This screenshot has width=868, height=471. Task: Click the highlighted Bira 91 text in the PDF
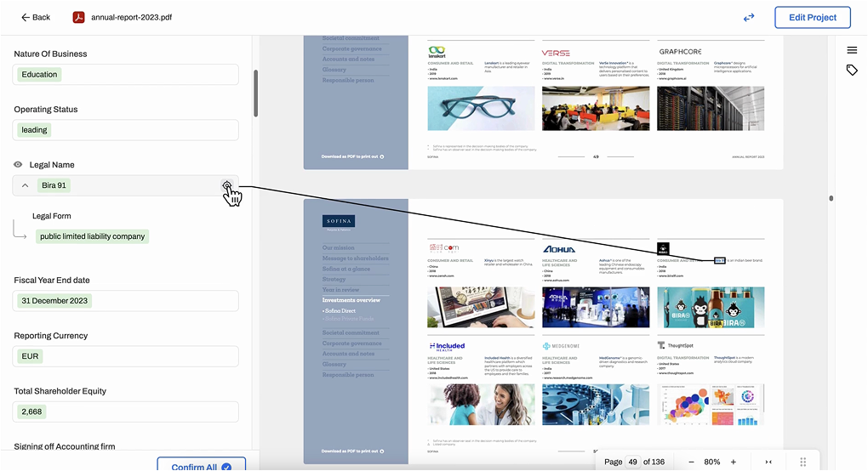tap(720, 260)
